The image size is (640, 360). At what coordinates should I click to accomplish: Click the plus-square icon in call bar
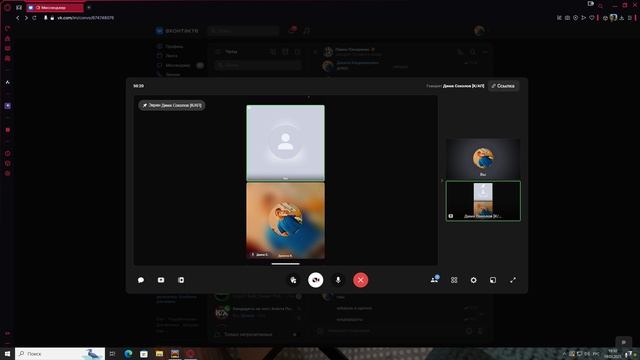(x=181, y=280)
